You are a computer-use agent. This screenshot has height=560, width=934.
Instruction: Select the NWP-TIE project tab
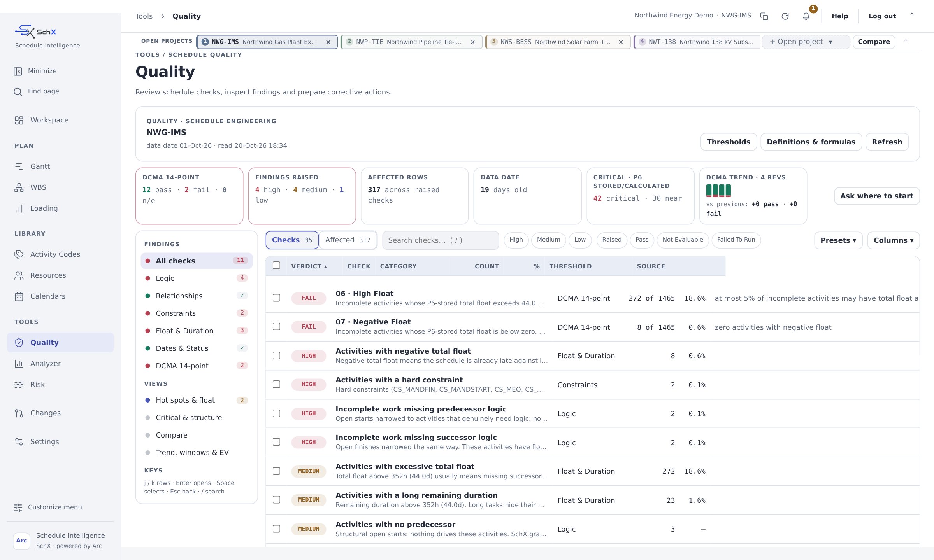click(411, 42)
